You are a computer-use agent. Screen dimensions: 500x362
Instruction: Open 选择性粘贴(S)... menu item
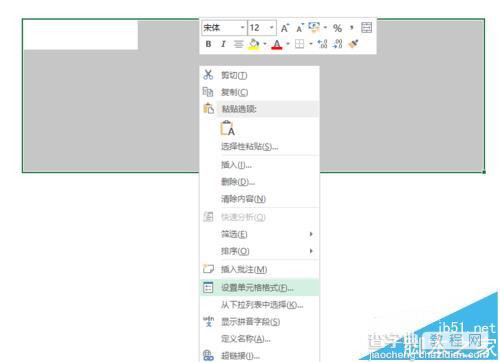259,146
